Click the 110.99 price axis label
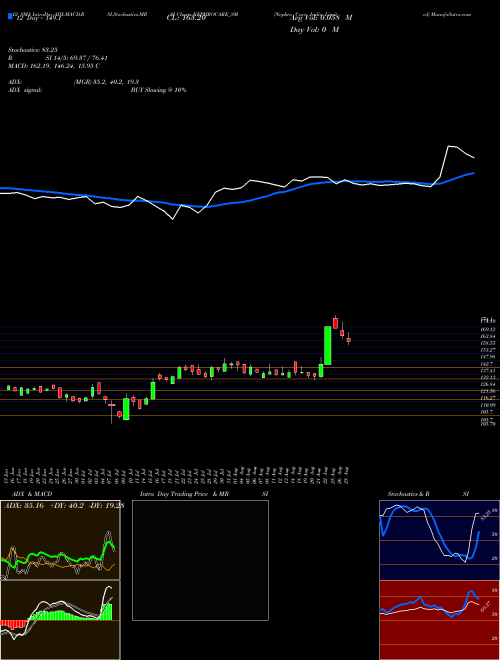The height and width of the screenshot is (660, 500). (x=489, y=405)
